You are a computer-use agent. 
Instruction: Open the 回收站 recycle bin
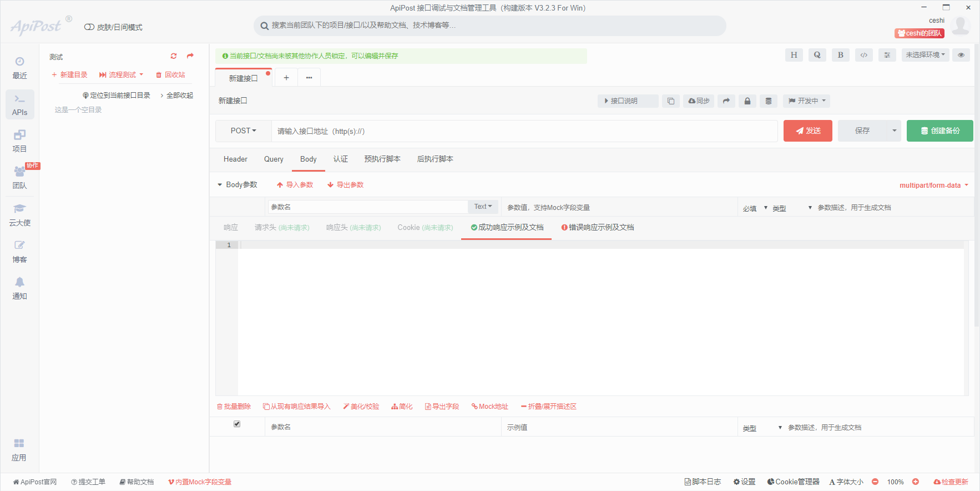pos(171,75)
